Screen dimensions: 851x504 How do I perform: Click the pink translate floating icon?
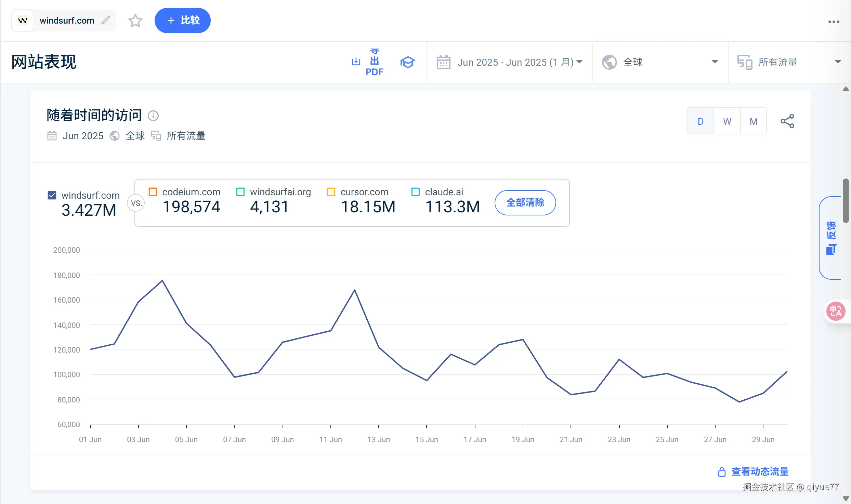(x=835, y=311)
